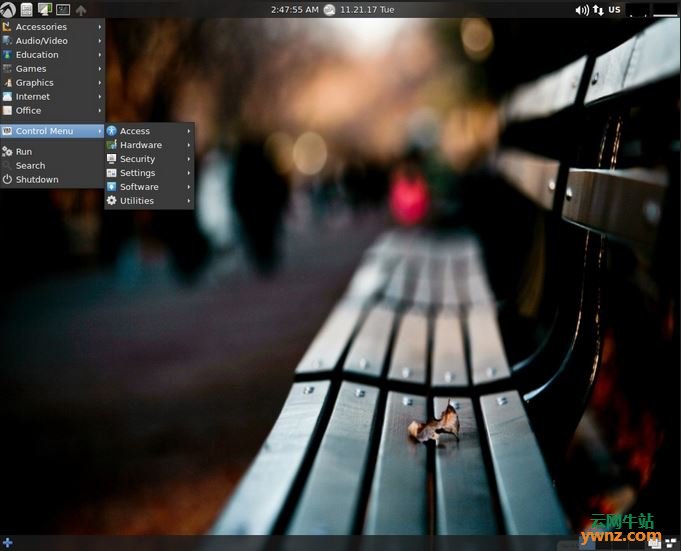Viewport: 681px width, 551px height.
Task: Click the date 11.21.17 Tue
Action: [367, 10]
